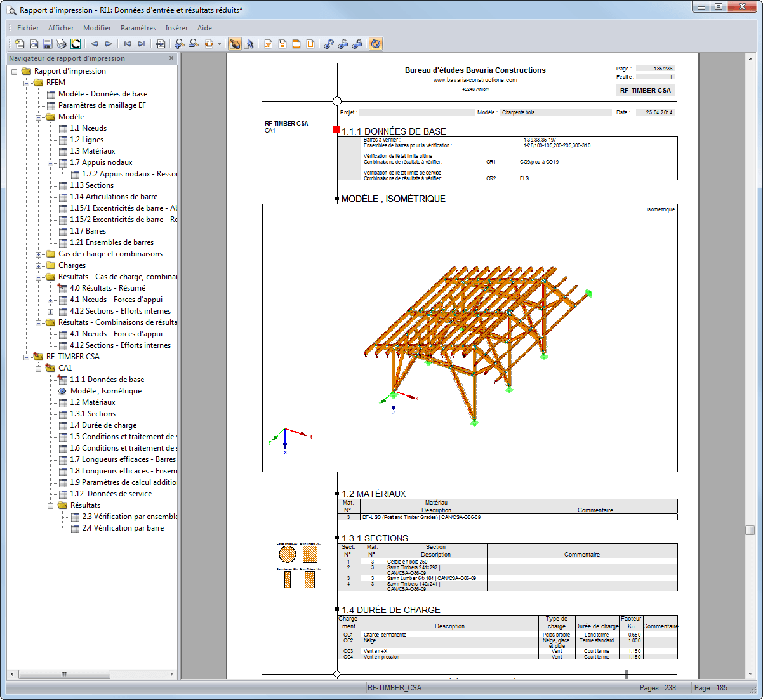763x700 pixels.
Task: Click the third orange page layout icon
Action: (296, 44)
